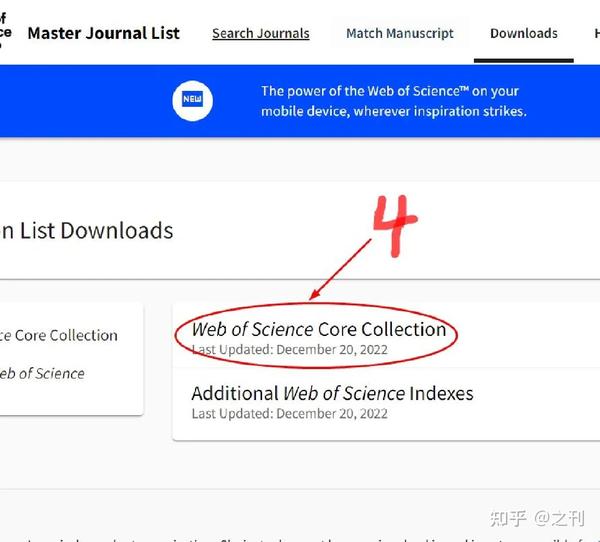Image resolution: width=600 pixels, height=542 pixels.
Task: Click the red handwritten number 4
Action: pyautogui.click(x=395, y=226)
